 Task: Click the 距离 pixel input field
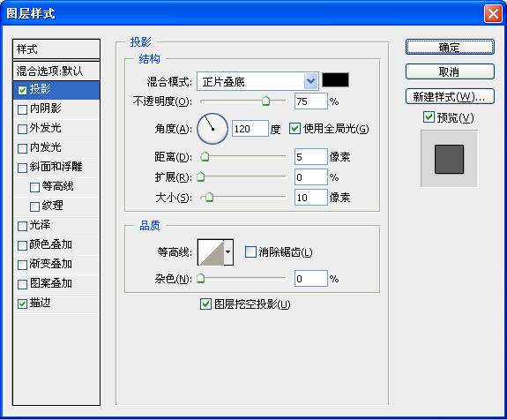[x=310, y=157]
